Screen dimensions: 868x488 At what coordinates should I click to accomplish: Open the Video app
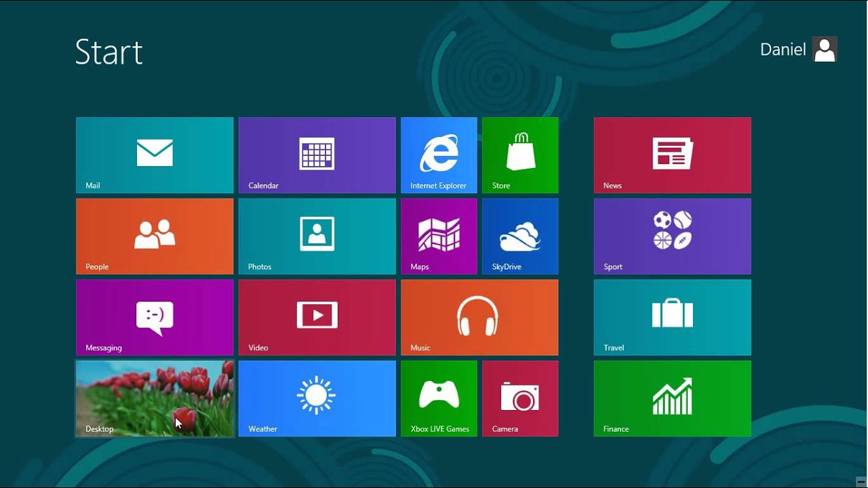pos(317,317)
